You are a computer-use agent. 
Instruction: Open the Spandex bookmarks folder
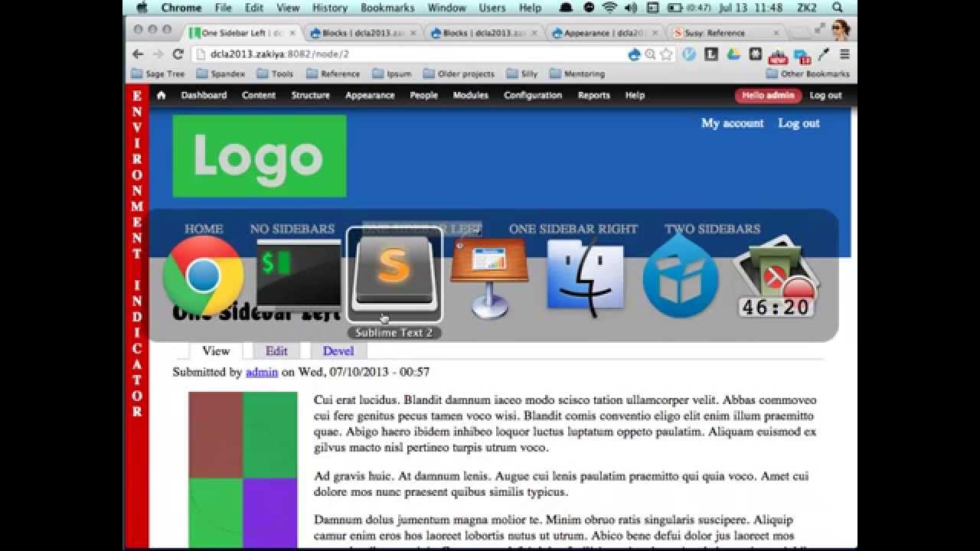click(x=221, y=74)
